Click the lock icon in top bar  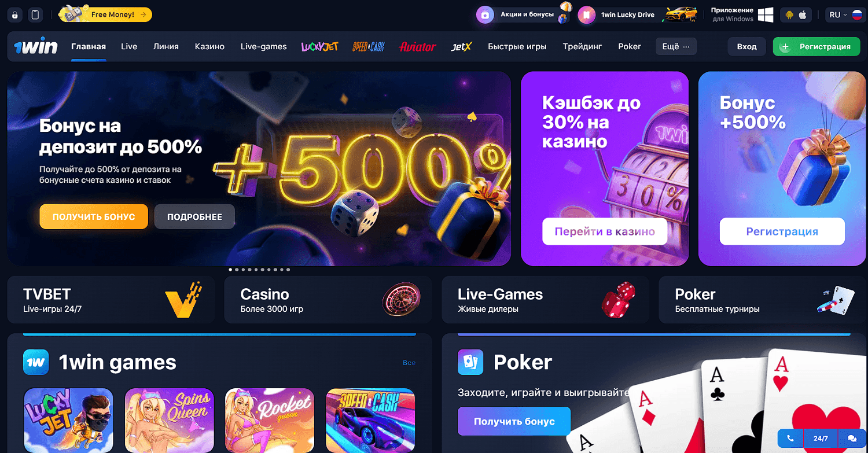14,14
